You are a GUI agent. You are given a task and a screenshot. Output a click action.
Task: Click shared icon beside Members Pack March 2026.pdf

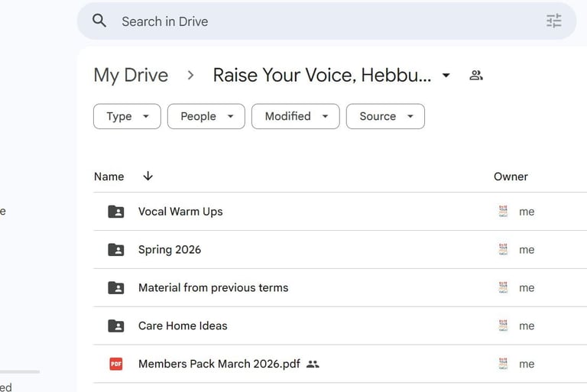click(x=313, y=364)
